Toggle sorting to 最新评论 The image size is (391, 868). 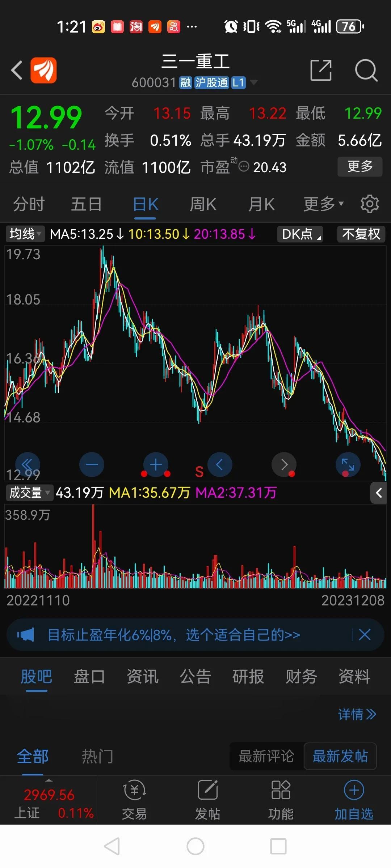point(266,756)
